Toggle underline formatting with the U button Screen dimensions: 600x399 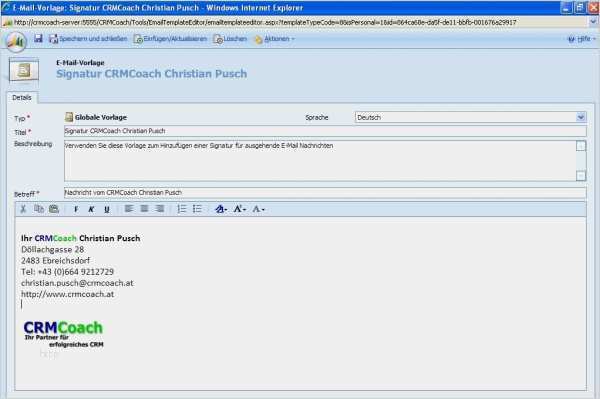pyautogui.click(x=107, y=209)
